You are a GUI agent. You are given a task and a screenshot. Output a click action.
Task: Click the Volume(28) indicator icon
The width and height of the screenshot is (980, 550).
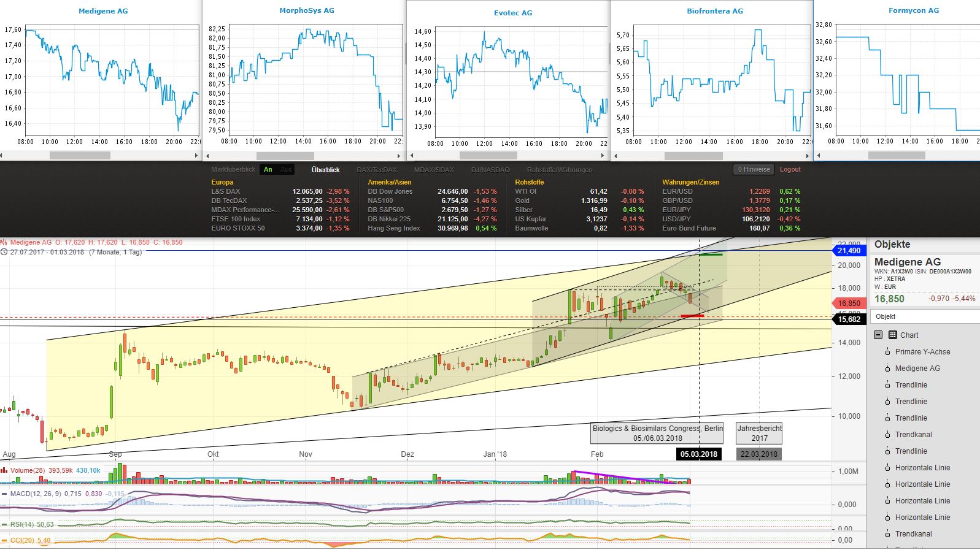point(4,470)
